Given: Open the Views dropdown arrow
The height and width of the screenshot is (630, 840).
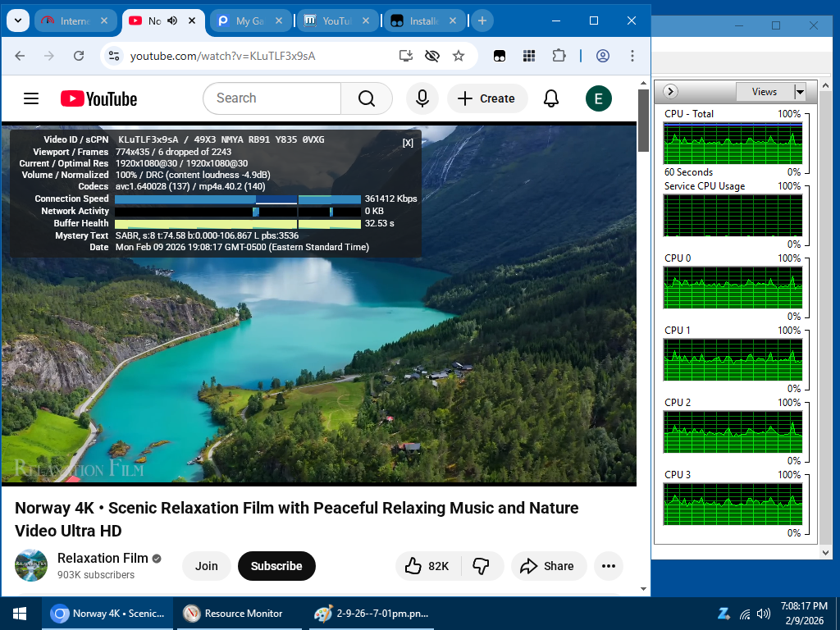Looking at the screenshot, I should (x=800, y=92).
